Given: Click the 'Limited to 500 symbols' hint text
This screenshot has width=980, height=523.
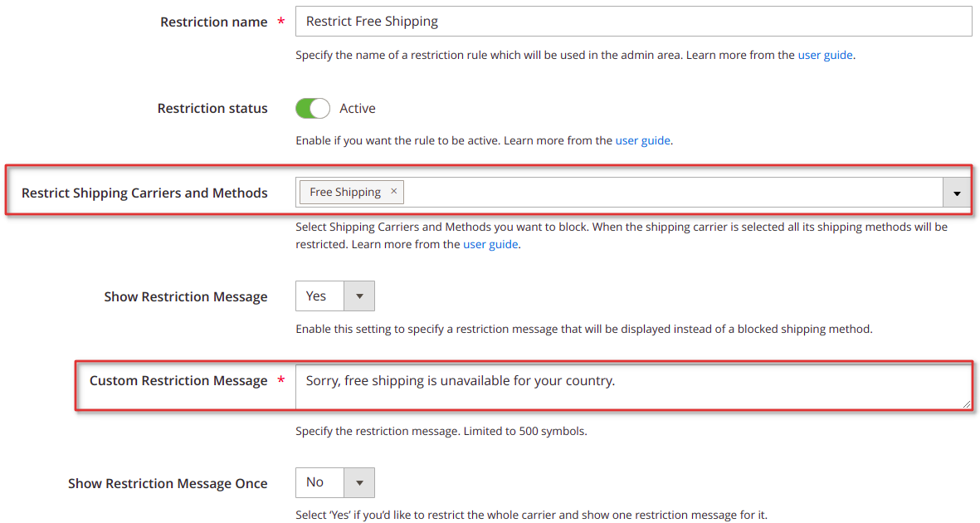Looking at the screenshot, I should coord(525,431).
